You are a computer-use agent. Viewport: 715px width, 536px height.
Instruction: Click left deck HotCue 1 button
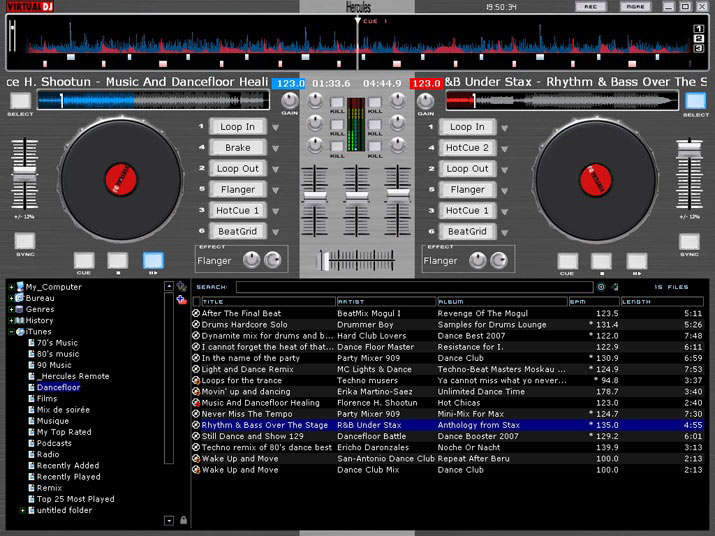click(238, 211)
